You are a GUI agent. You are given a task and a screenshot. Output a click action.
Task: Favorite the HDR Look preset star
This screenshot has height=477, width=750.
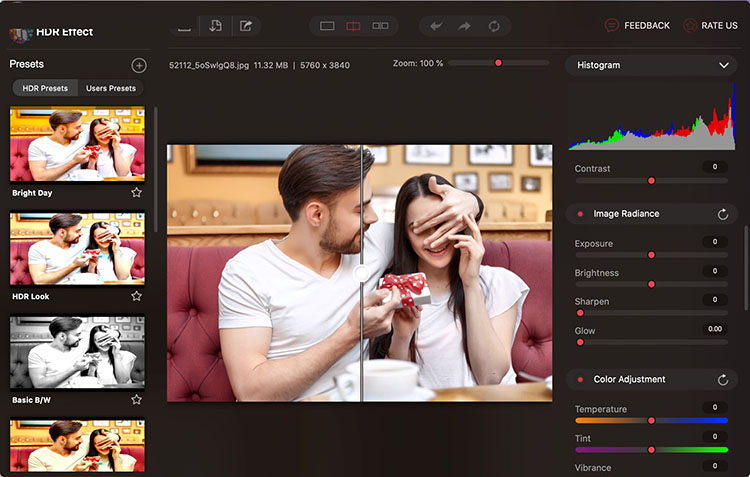point(136,296)
